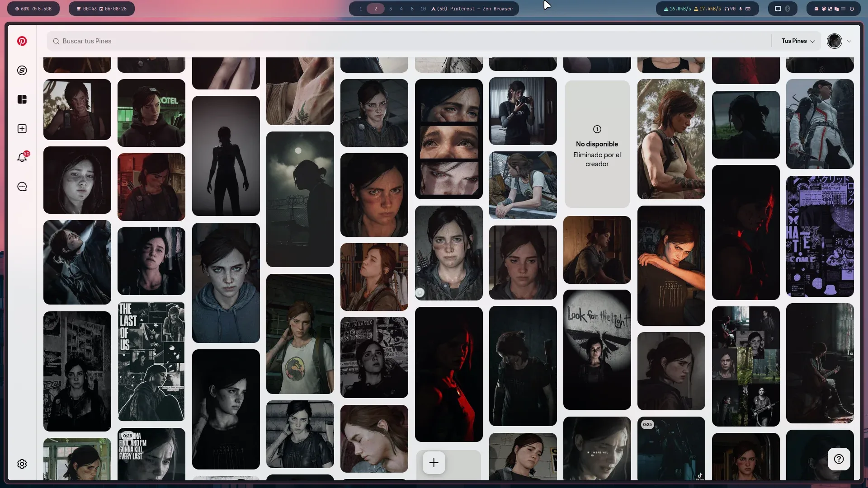Click the headphones volume 90 indicator
The width and height of the screenshot is (868, 488).
tap(730, 9)
